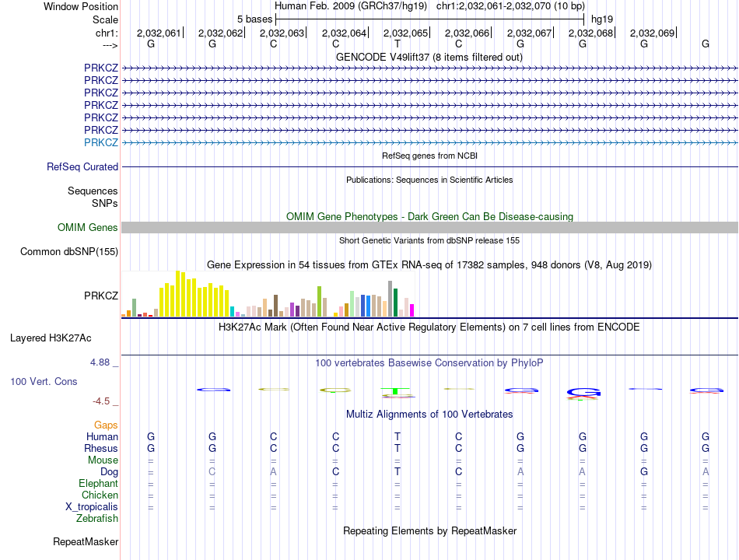Click the orange Gaps label
The width and height of the screenshot is (739, 560).
point(106,425)
